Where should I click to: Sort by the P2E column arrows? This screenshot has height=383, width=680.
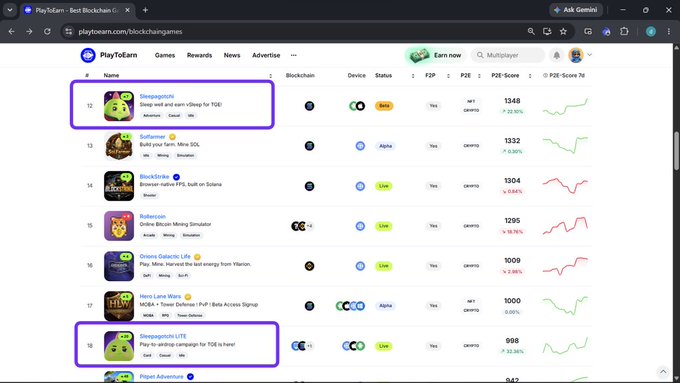(x=479, y=75)
